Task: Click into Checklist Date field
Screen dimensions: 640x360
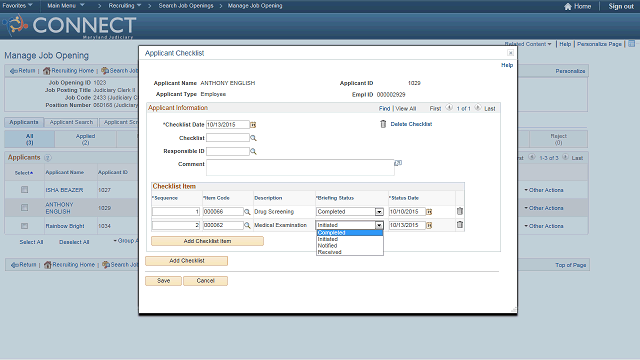Action: pyautogui.click(x=227, y=124)
